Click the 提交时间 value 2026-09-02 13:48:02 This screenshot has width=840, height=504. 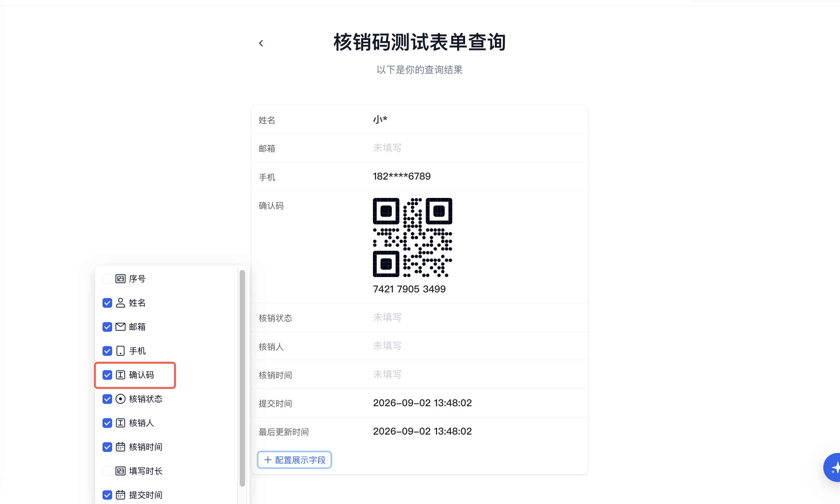click(422, 403)
